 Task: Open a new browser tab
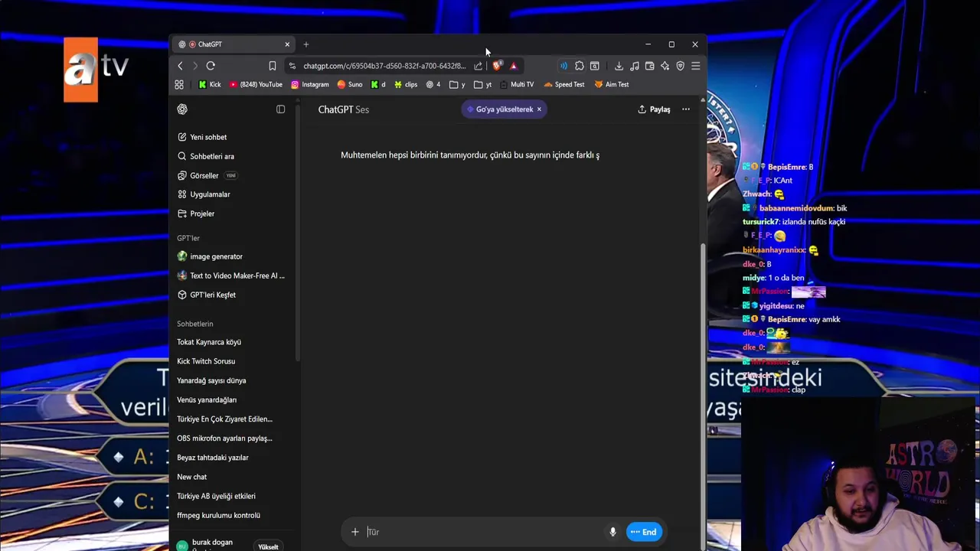(x=305, y=44)
